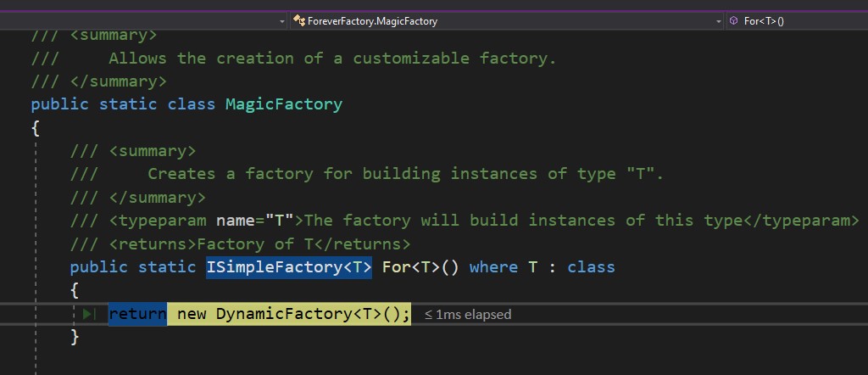Screen dimensions: 868x375
Task: Click the 'MagicFactory' class name
Action: click(284, 104)
